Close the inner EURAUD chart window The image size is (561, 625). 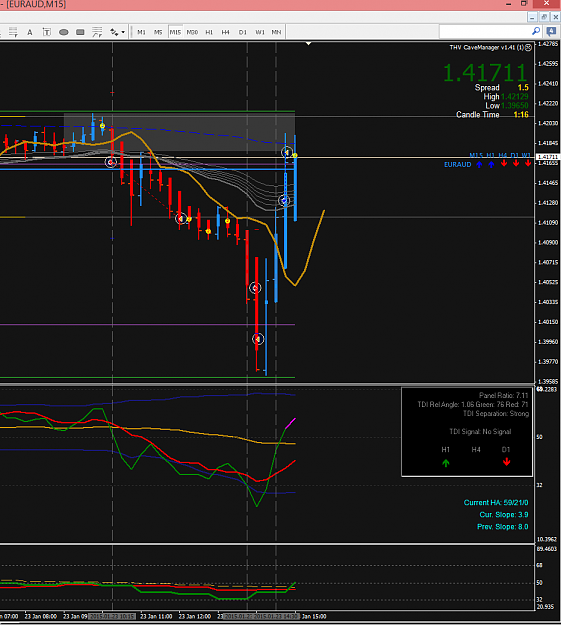tap(555, 17)
